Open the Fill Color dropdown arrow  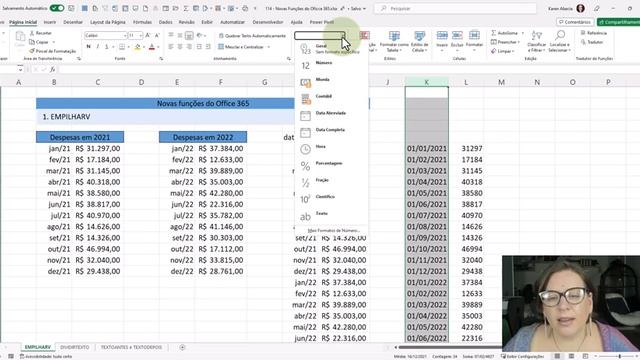[x=144, y=47]
